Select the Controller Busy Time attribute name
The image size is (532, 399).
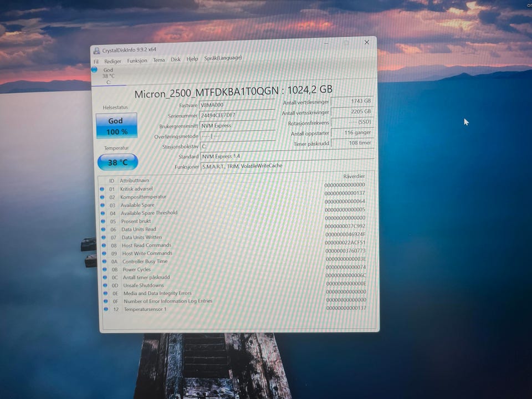[x=145, y=261]
